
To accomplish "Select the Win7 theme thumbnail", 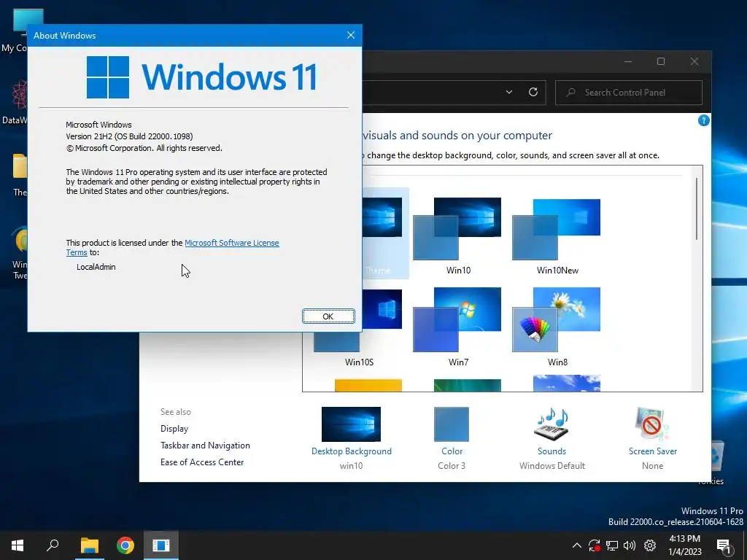I will (x=457, y=319).
